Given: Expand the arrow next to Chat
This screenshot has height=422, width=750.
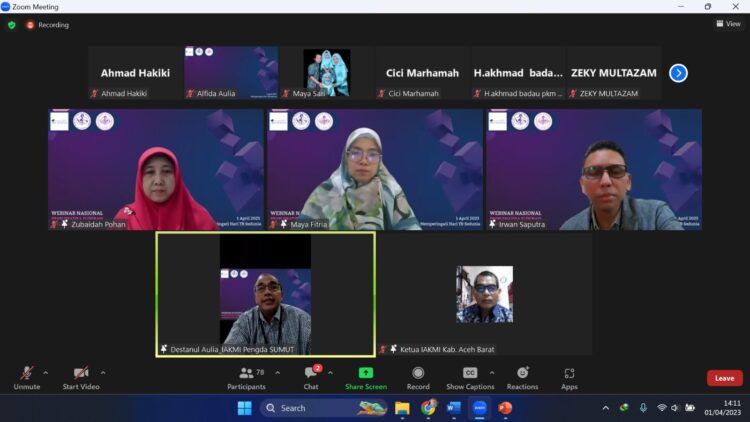Looking at the screenshot, I should pos(330,373).
